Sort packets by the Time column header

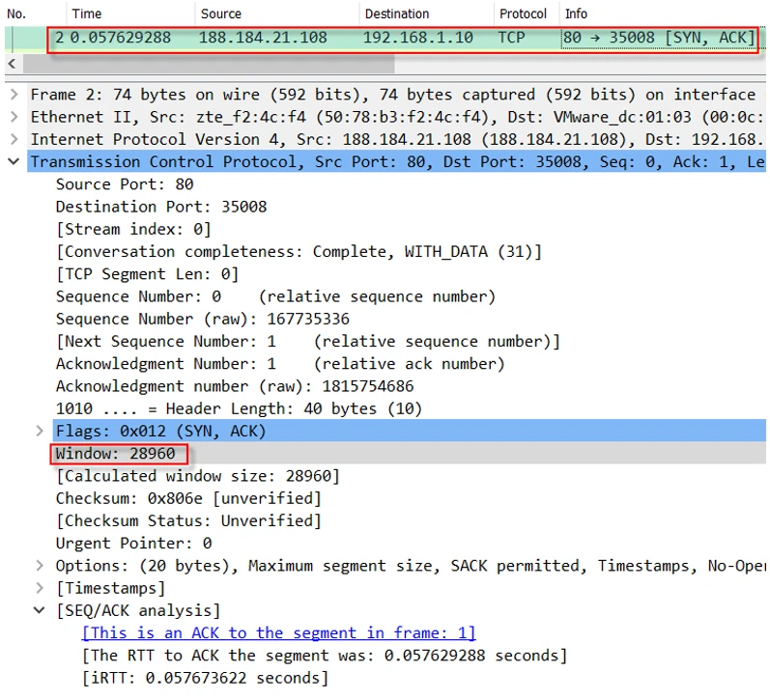[87, 14]
